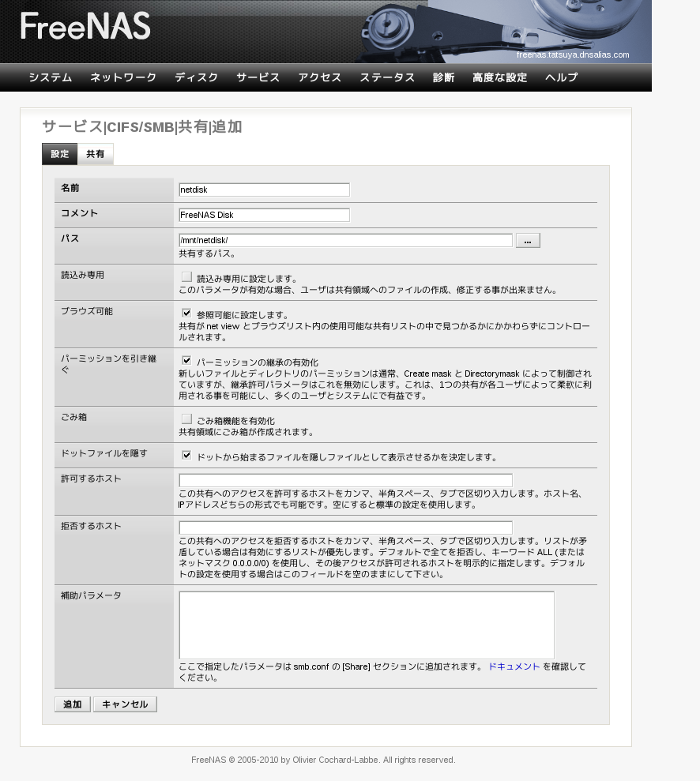
Task: Click the ごみ箱 row label
Action: (x=73, y=417)
